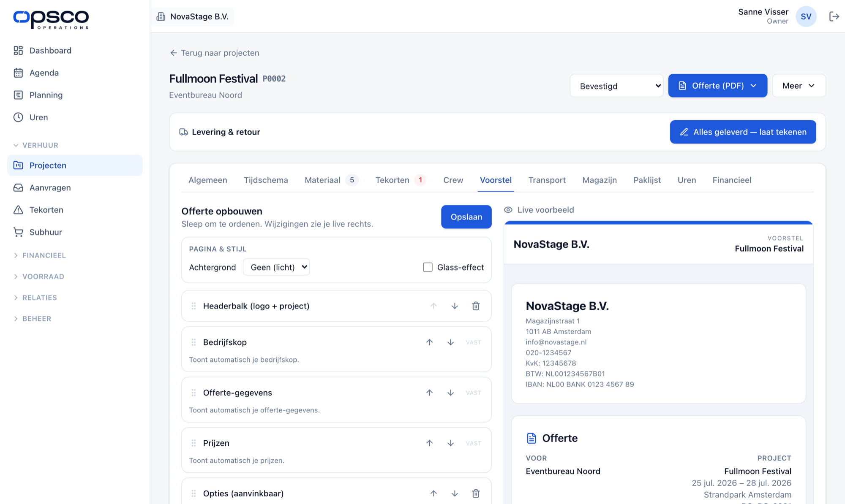Viewport: 845px width, 504px height.
Task: Delete the Headerbalk block with trash icon
Action: pyautogui.click(x=476, y=306)
